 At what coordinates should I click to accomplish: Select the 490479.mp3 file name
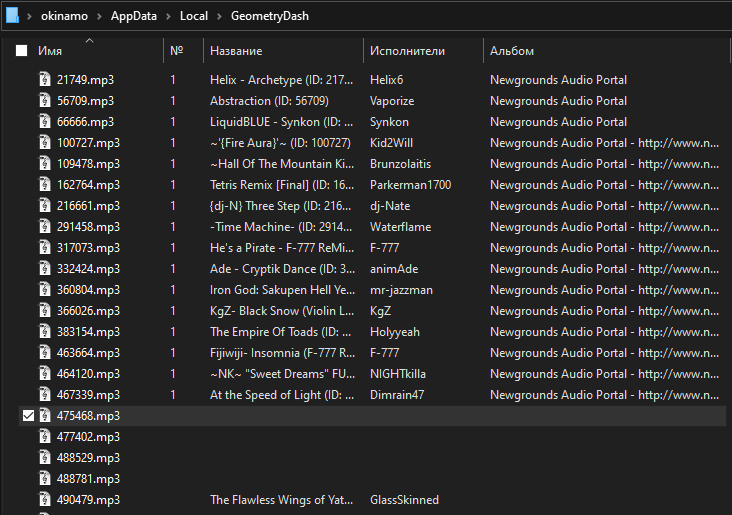[x=88, y=500]
